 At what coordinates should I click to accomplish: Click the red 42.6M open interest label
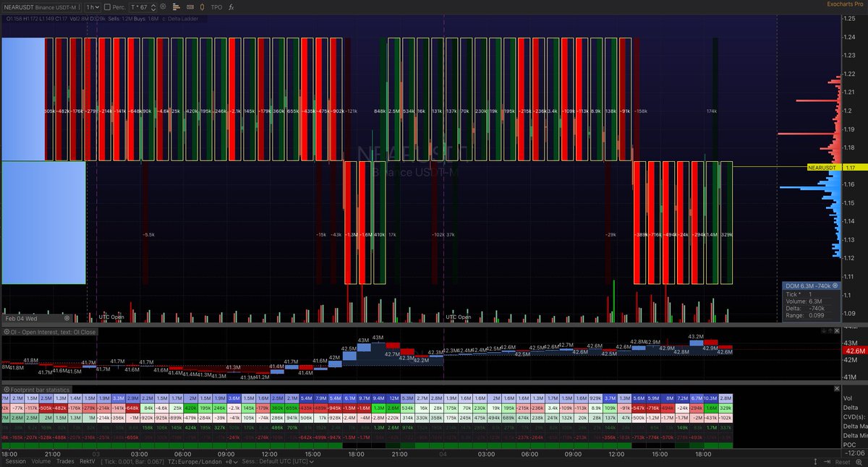point(855,351)
